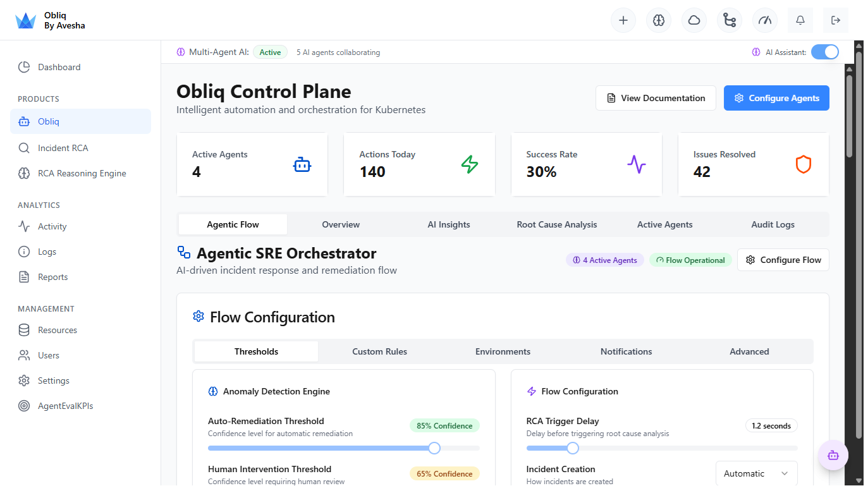
Task: Select the Custom Rules tab
Action: point(379,351)
